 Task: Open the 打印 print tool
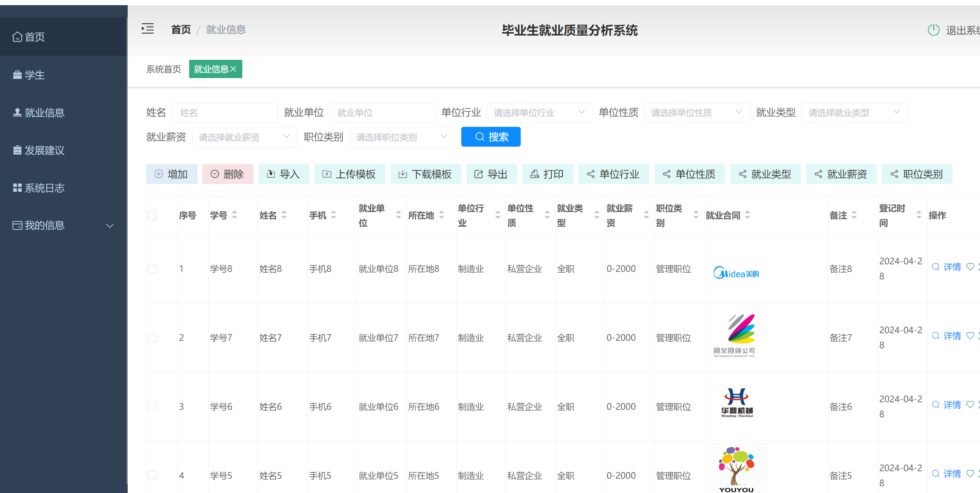click(548, 174)
